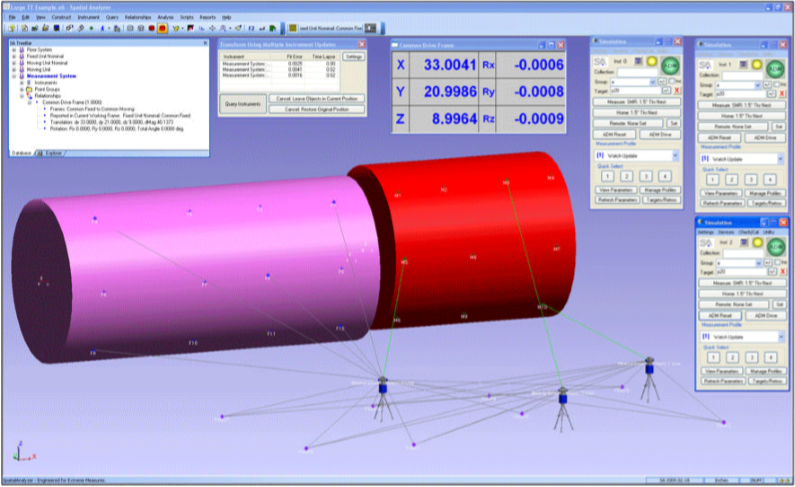Open the working frame dropdown in toolbar
Viewport: 795px width, 487px height.
(372, 28)
